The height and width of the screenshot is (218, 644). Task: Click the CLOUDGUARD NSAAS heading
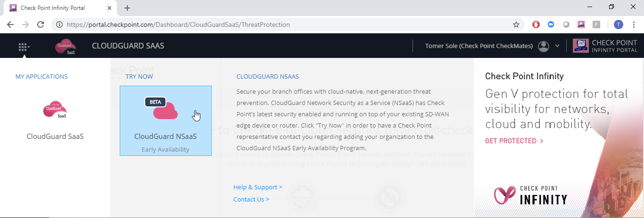(268, 76)
